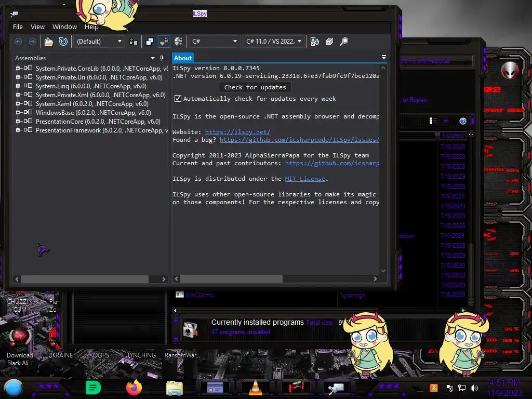This screenshot has width=532, height=399.
Task: Click Installed column header in background window
Action: pyautogui.click(x=453, y=136)
